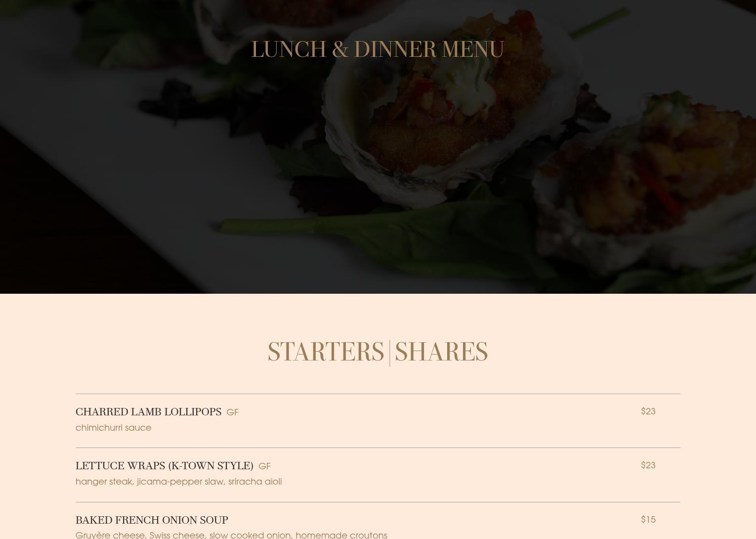Click the chimichurri sauce description

(x=113, y=427)
